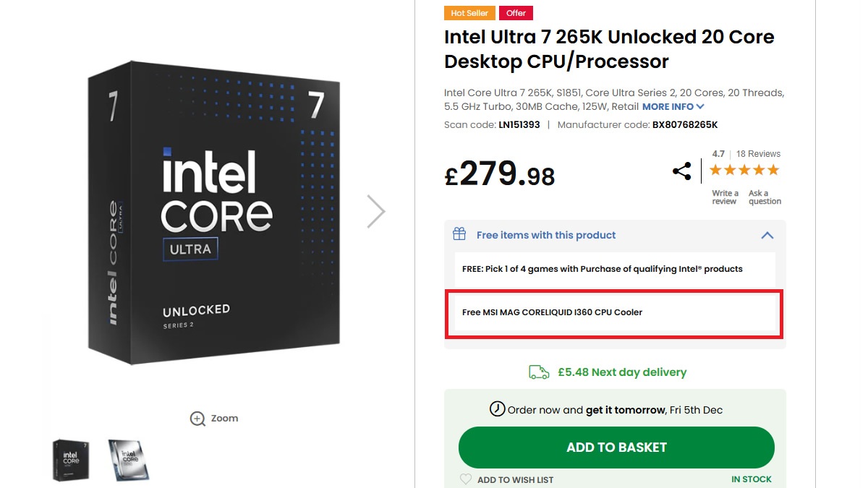The width and height of the screenshot is (868, 488).
Task: Open the 18 Reviews link
Action: [x=758, y=154]
